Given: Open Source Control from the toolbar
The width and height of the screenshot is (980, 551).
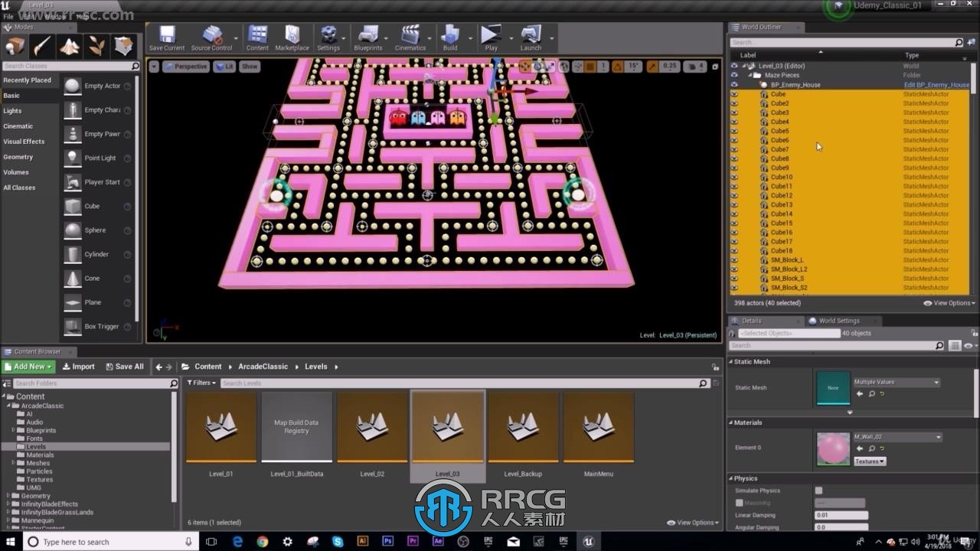Looking at the screenshot, I should [211, 38].
